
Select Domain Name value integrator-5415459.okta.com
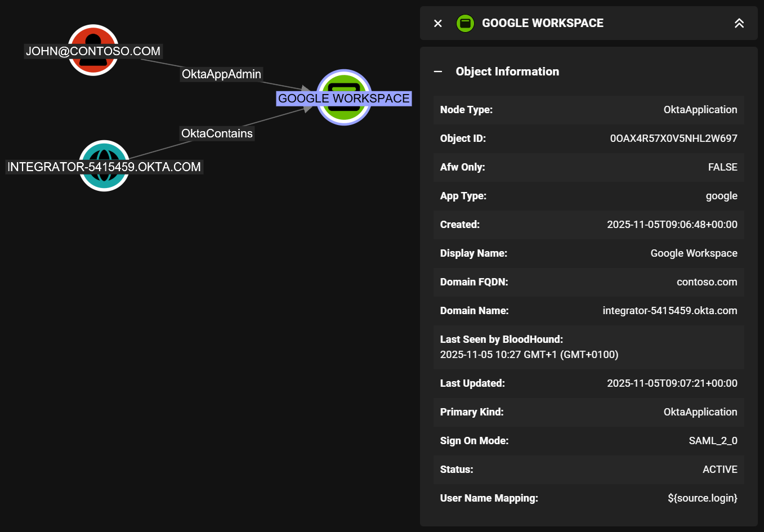pos(670,311)
